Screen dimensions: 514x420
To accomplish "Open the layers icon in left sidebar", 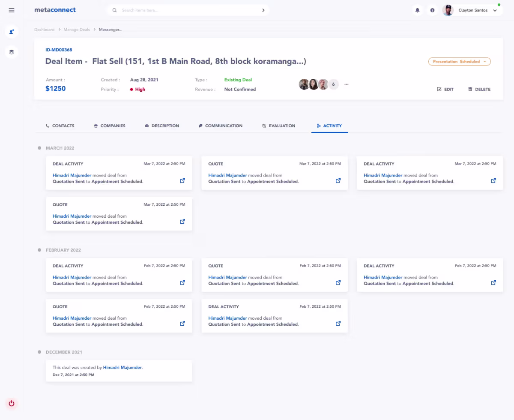I will pos(12,52).
